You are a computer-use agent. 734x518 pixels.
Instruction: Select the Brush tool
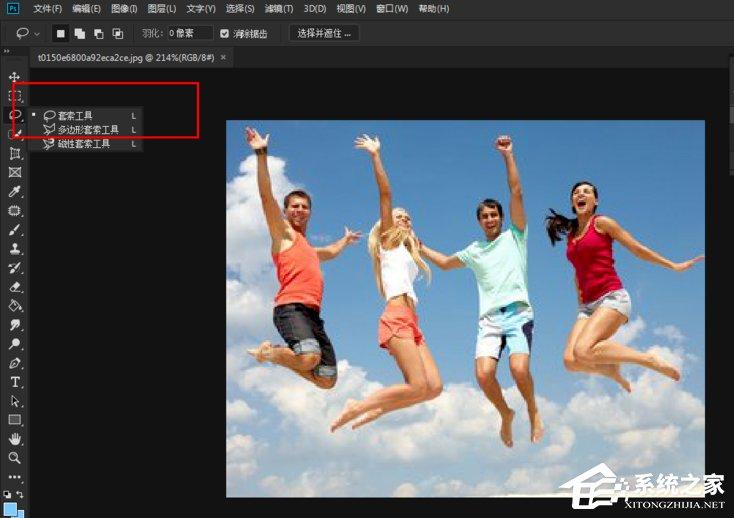click(15, 230)
